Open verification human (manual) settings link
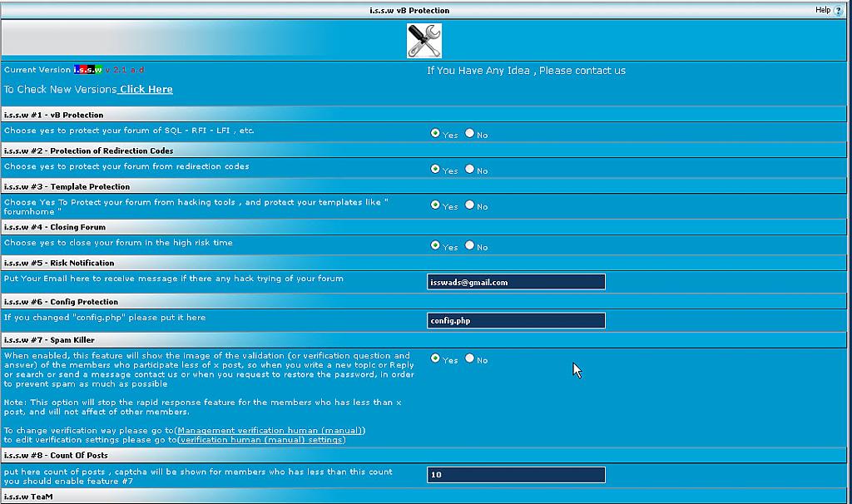This screenshot has width=852, height=504. tap(261, 439)
